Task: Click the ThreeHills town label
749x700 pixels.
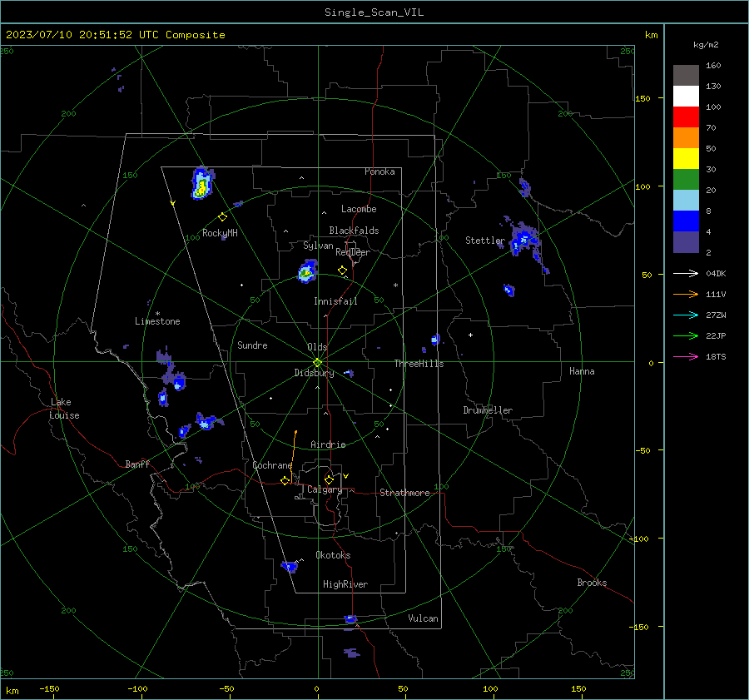Action: point(419,364)
